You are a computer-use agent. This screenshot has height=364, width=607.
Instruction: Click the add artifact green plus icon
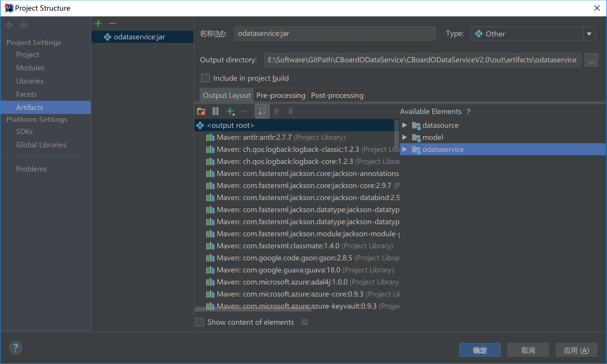(98, 23)
